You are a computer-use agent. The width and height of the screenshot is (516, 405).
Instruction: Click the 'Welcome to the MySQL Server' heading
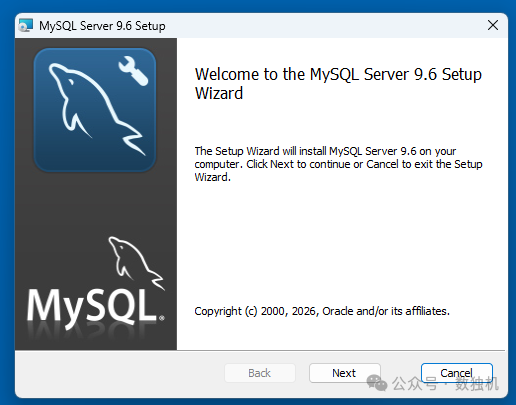click(x=338, y=83)
